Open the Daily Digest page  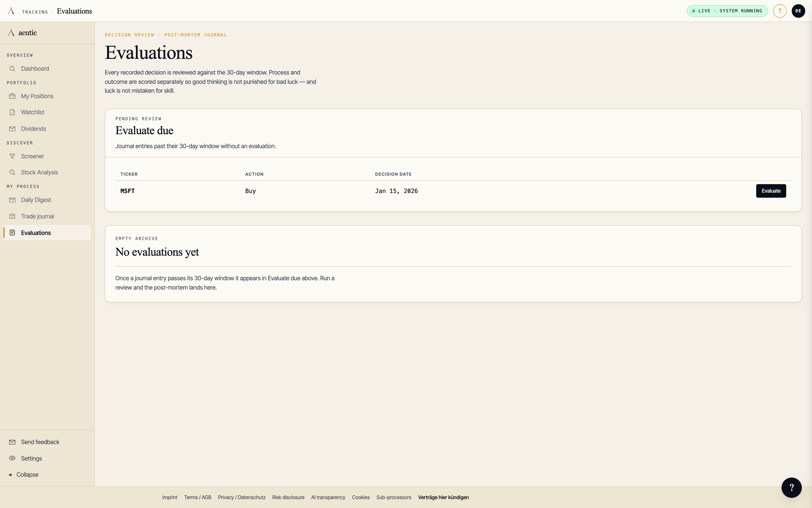pyautogui.click(x=47, y=200)
